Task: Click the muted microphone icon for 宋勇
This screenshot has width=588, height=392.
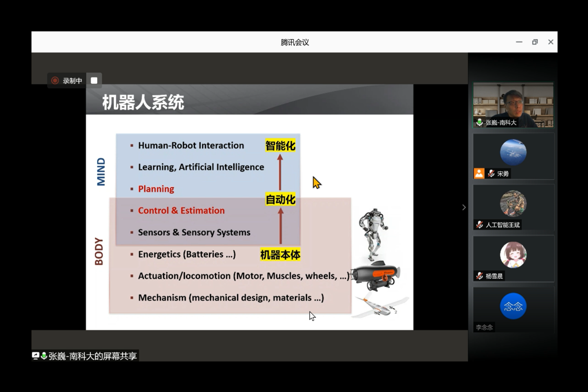Action: tap(491, 174)
